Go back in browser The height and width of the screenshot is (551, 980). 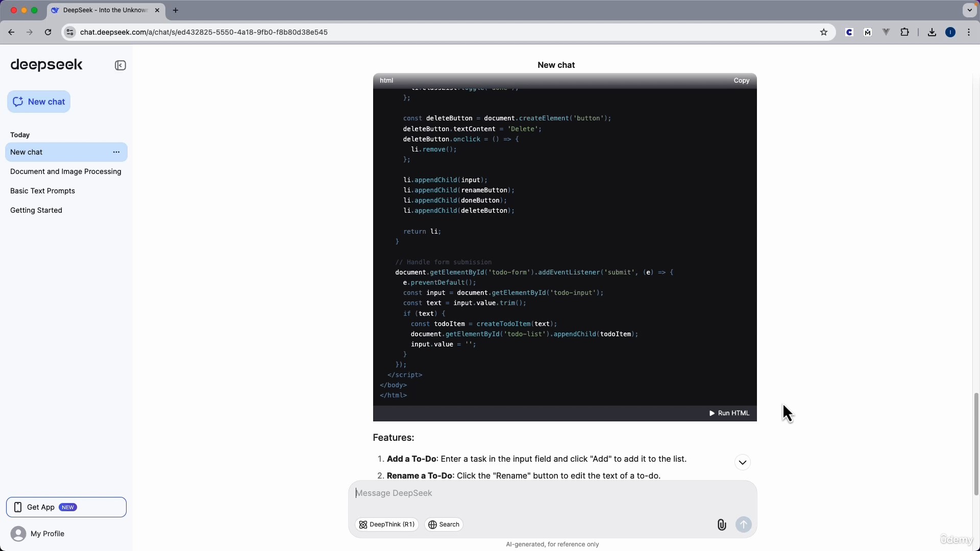(x=11, y=32)
